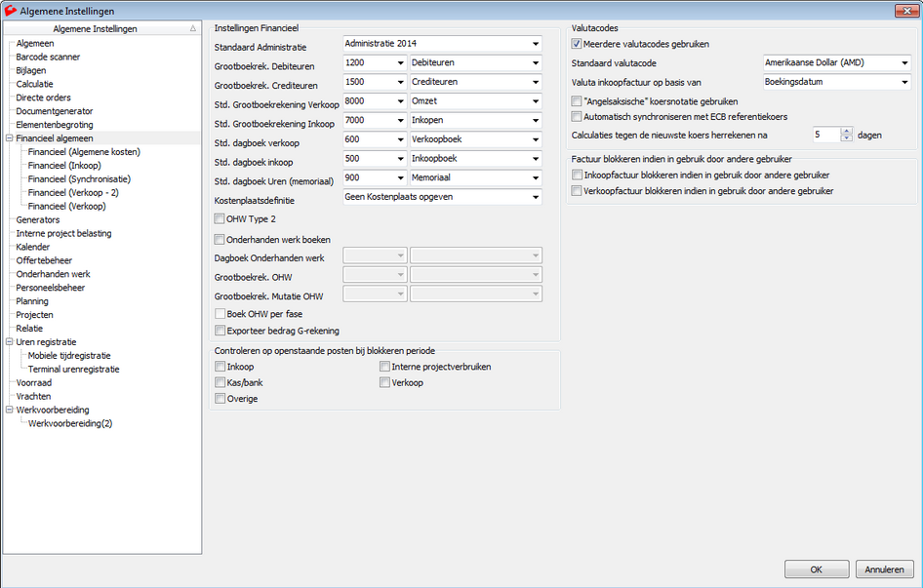Open Standaard Administratie dropdown

click(536, 44)
